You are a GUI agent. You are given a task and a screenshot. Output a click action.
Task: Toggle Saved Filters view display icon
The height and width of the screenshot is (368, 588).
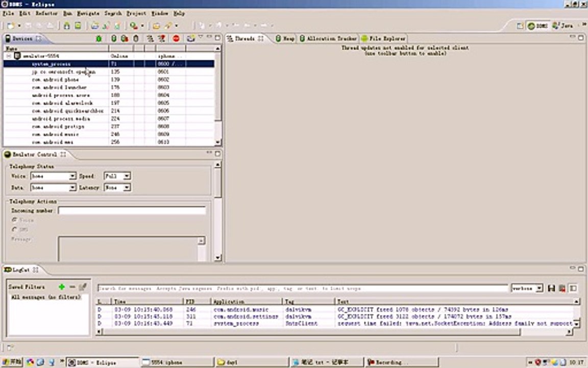pyautogui.click(x=573, y=288)
